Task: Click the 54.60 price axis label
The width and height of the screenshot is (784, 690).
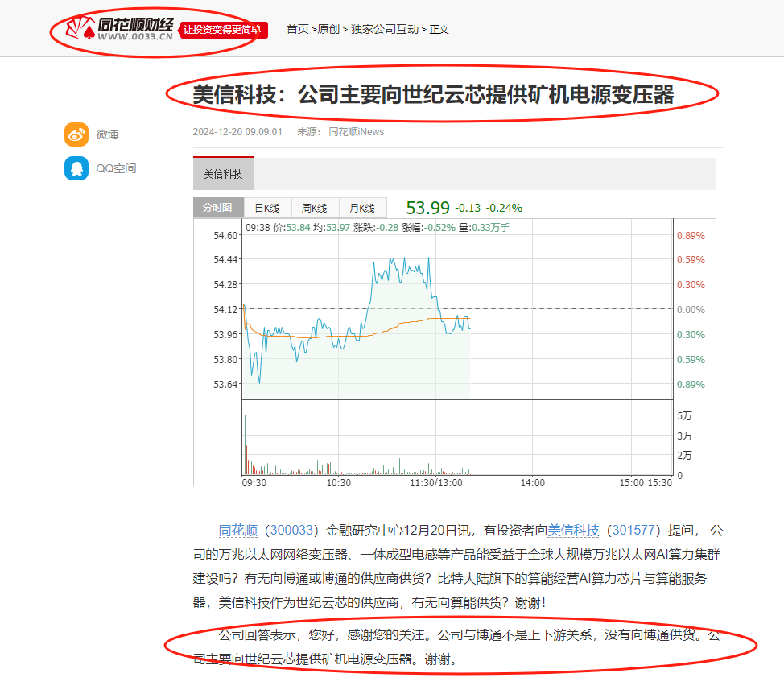Action: pyautogui.click(x=225, y=235)
